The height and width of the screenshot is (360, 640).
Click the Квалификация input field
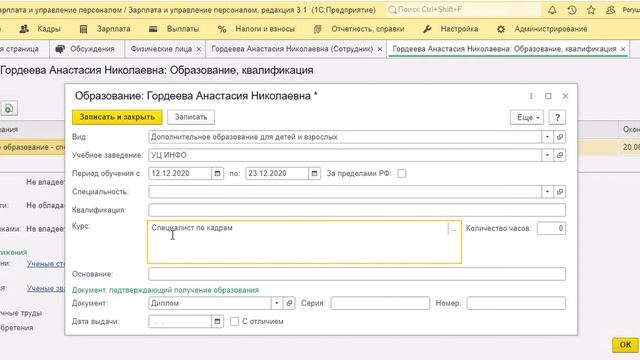357,210
